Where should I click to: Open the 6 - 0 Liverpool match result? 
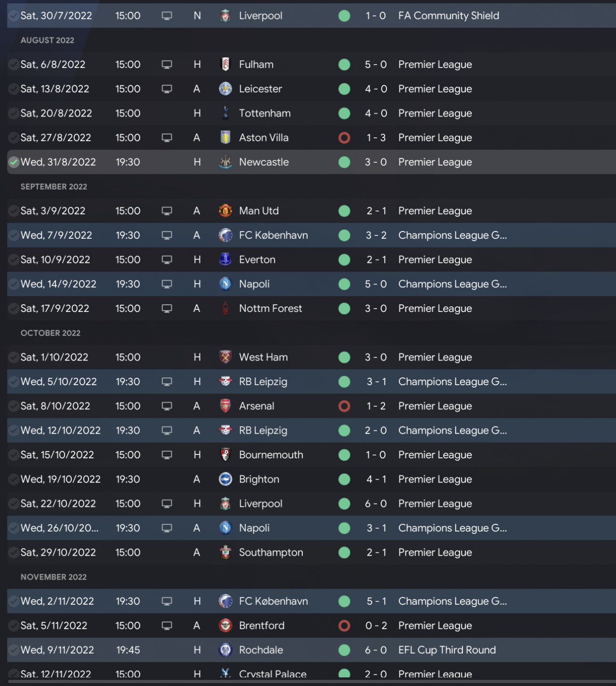point(375,504)
